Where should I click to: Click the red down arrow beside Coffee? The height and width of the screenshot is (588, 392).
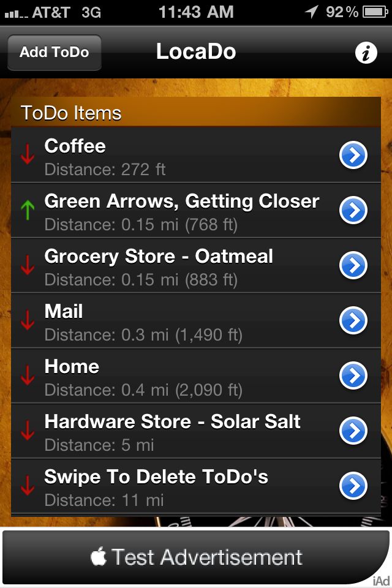28,154
